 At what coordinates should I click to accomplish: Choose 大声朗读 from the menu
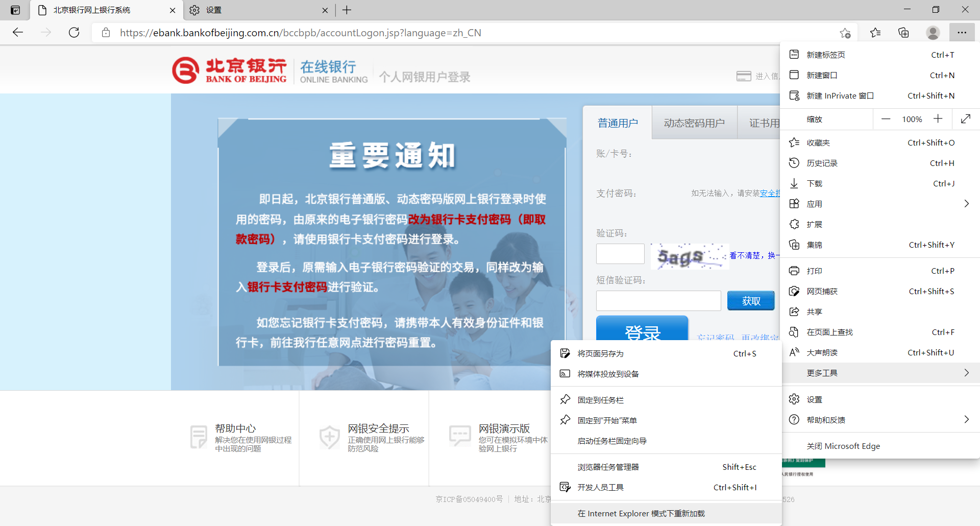click(880, 352)
